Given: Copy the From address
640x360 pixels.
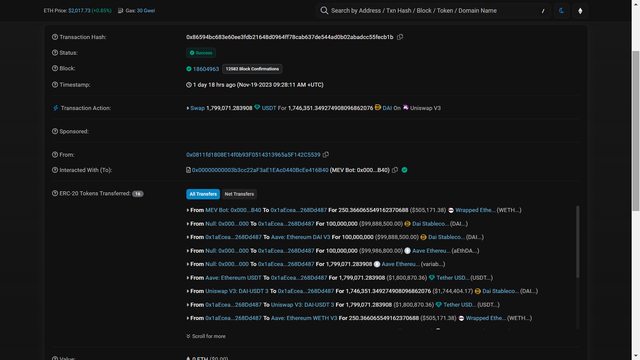Looking at the screenshot, I should click(326, 155).
